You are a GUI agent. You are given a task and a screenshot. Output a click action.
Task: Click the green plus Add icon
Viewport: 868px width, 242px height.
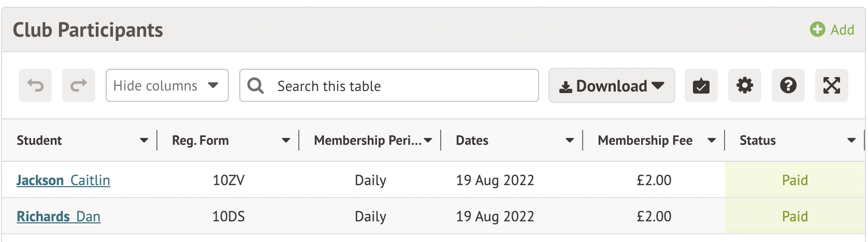click(817, 29)
